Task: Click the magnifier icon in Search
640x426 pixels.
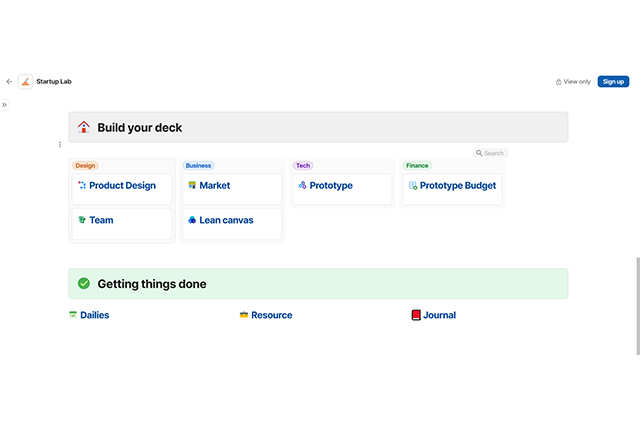Action: 479,153
